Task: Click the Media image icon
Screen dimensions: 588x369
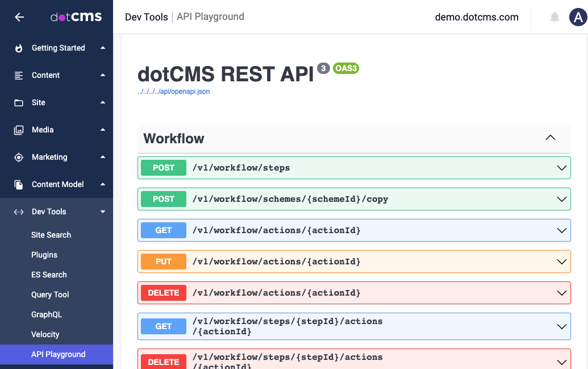Action: pos(19,130)
